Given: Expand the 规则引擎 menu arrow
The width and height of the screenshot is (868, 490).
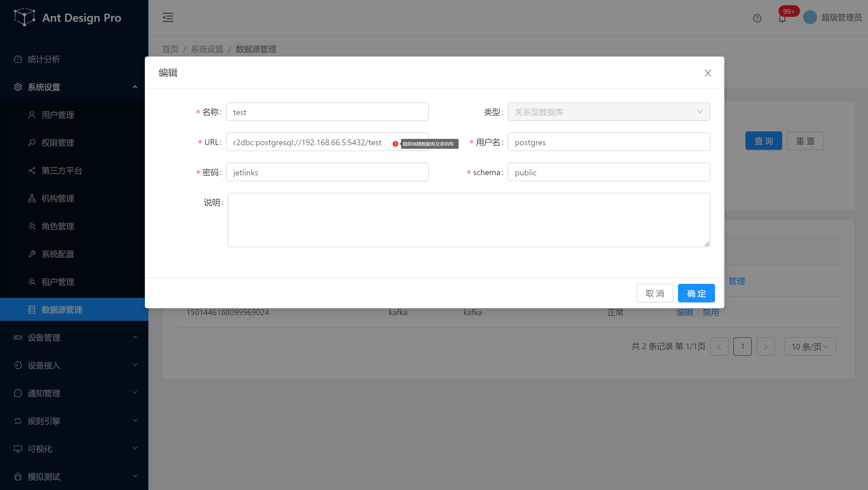Looking at the screenshot, I should pos(135,420).
